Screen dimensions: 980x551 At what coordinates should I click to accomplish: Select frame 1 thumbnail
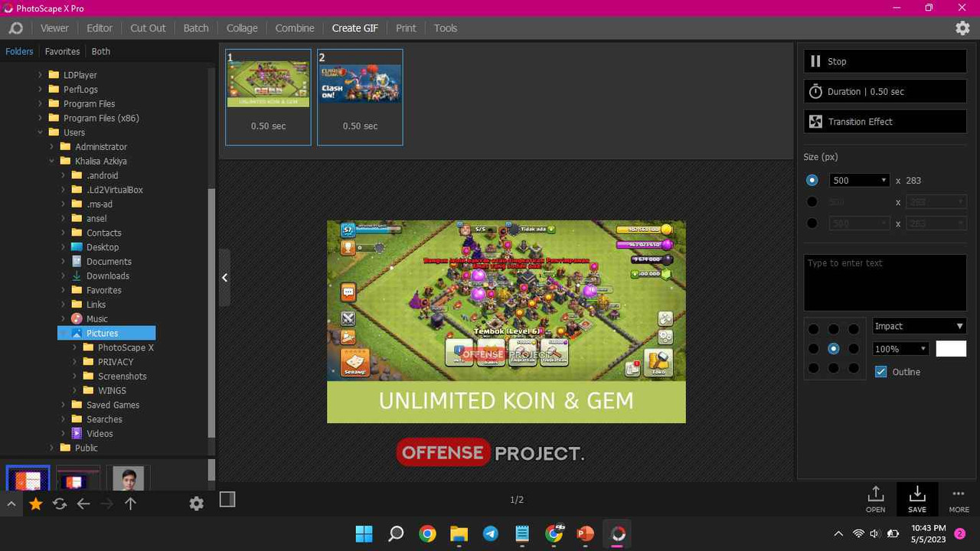click(268, 97)
